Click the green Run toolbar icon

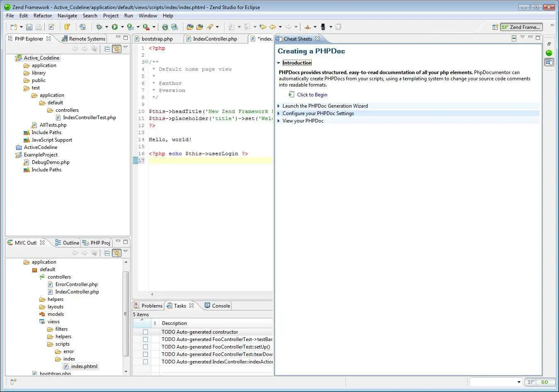(x=115, y=27)
